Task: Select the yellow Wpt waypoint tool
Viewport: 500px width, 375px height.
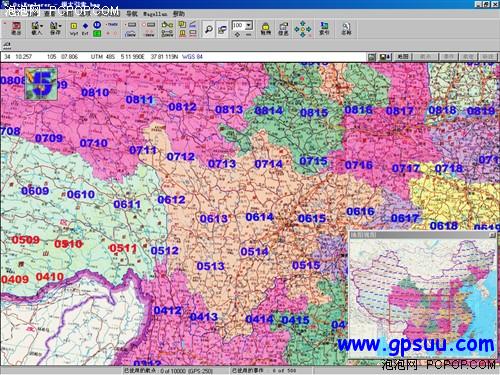Action: coord(74,26)
